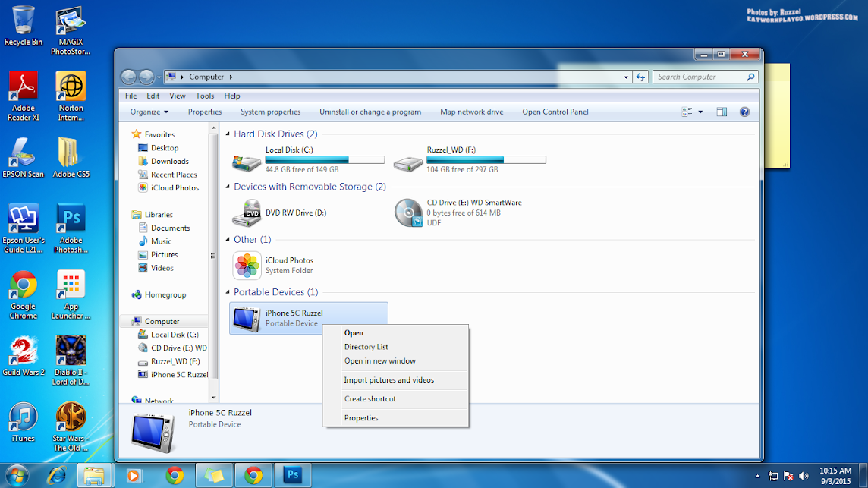Open the view options dropdown arrow

(x=700, y=112)
